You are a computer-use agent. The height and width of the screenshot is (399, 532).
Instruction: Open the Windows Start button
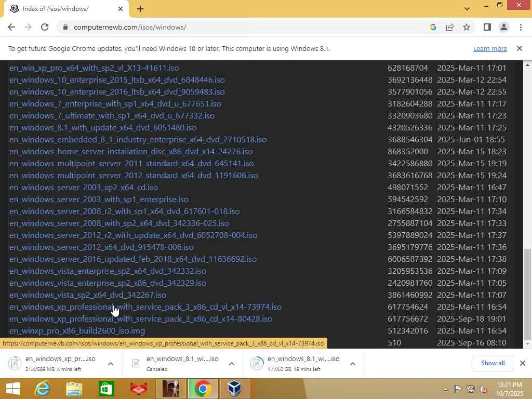(13, 389)
